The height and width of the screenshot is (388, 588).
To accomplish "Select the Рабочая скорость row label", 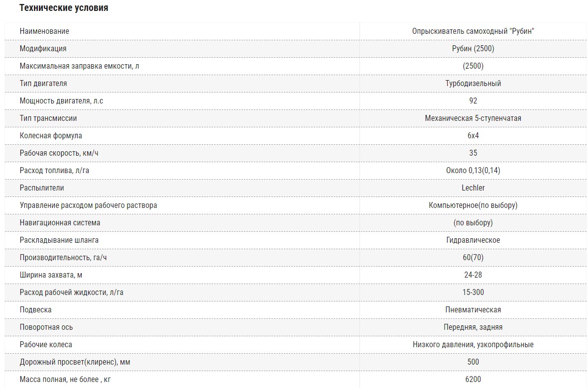I will click(59, 153).
